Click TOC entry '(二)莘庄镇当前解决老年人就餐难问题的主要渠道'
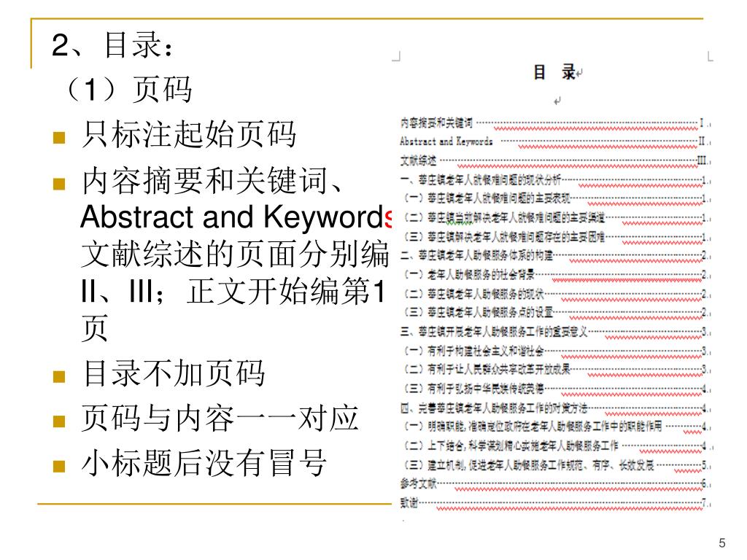Viewport: 747px width, 560px height. click(505, 218)
